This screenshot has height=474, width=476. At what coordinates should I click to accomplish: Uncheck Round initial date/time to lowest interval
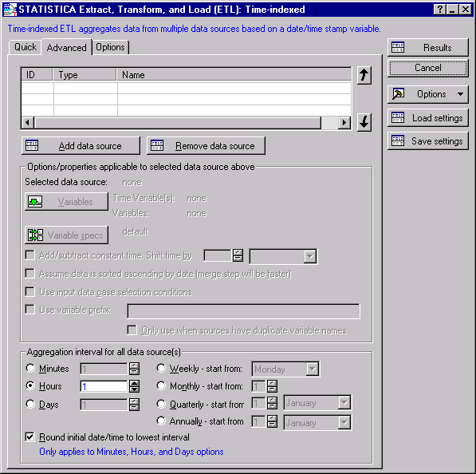pos(30,437)
